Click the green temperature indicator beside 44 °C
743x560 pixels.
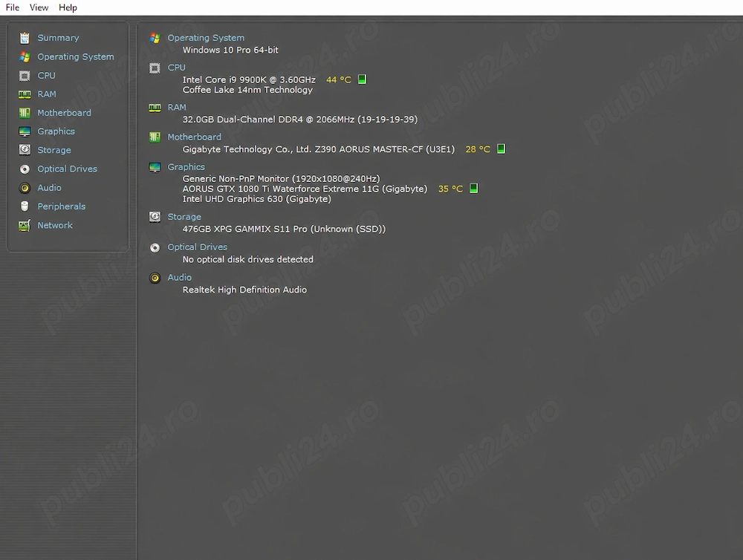tap(362, 79)
